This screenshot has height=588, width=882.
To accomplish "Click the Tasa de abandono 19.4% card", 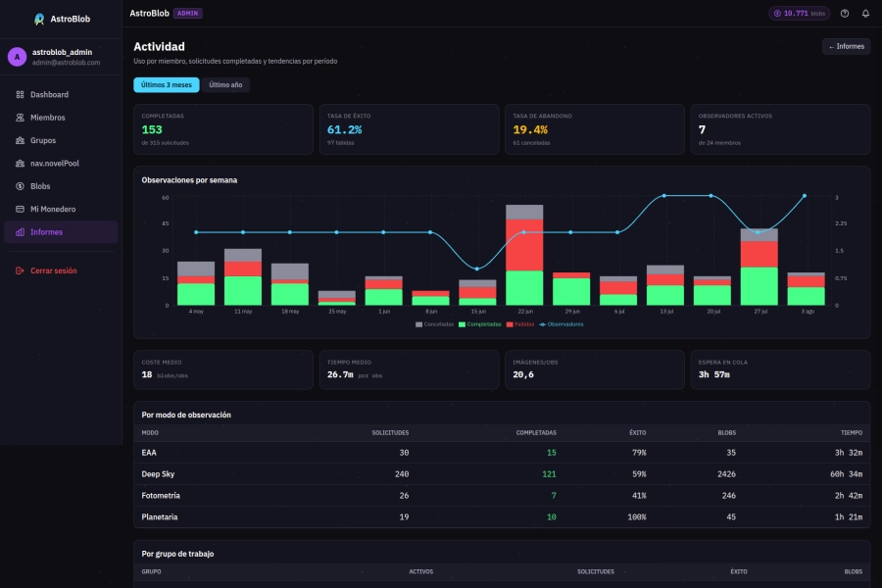I will click(x=595, y=129).
